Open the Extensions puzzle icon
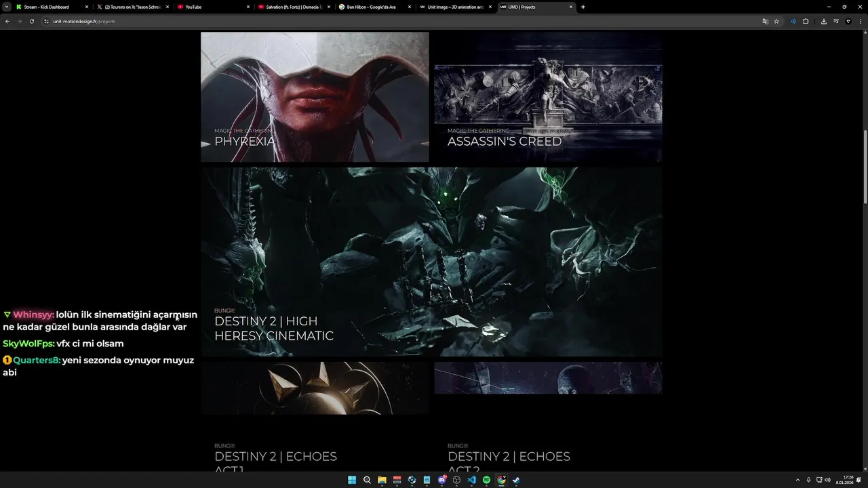Image resolution: width=868 pixels, height=488 pixels. click(806, 21)
